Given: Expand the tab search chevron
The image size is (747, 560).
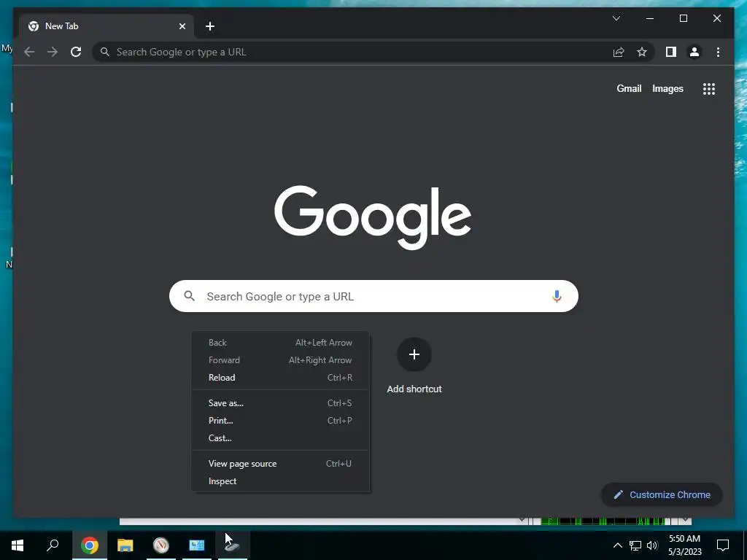Looking at the screenshot, I should coord(616,18).
